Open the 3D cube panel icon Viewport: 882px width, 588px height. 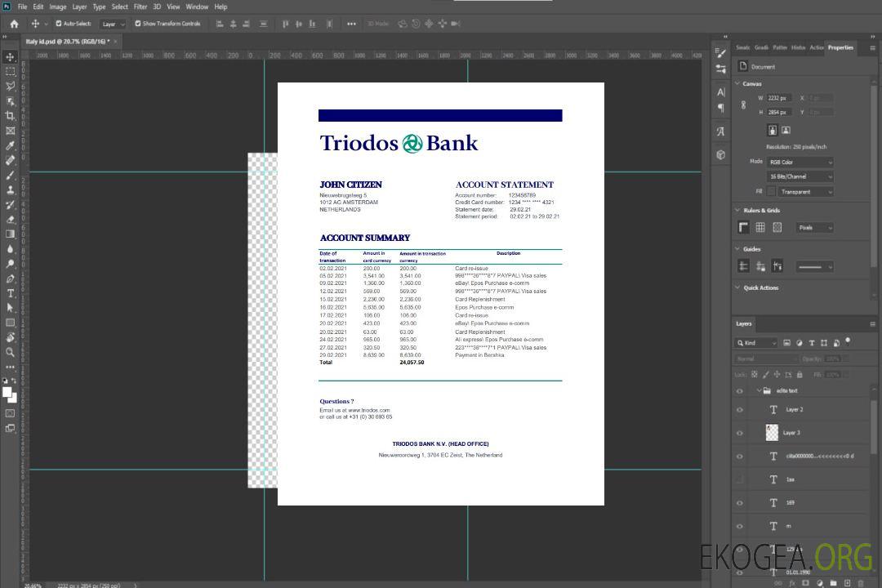(720, 154)
